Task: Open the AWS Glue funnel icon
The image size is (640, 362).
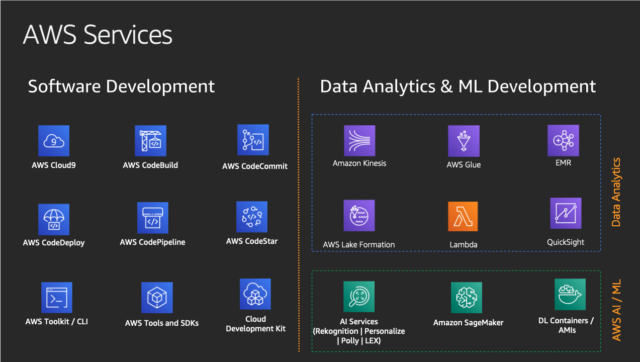Action: [x=464, y=141]
